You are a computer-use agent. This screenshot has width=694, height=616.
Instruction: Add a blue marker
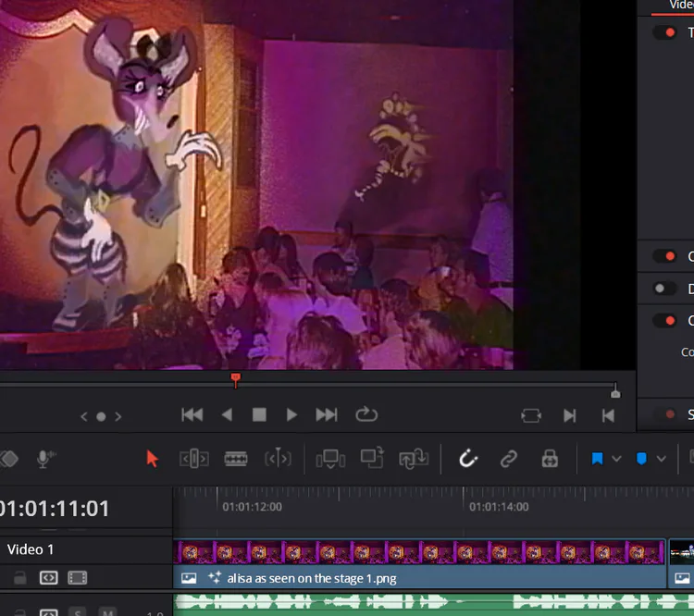pyautogui.click(x=641, y=459)
